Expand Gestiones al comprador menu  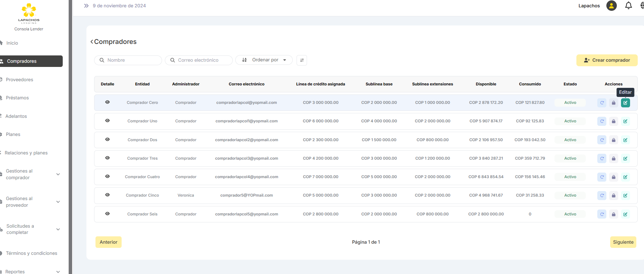point(58,174)
